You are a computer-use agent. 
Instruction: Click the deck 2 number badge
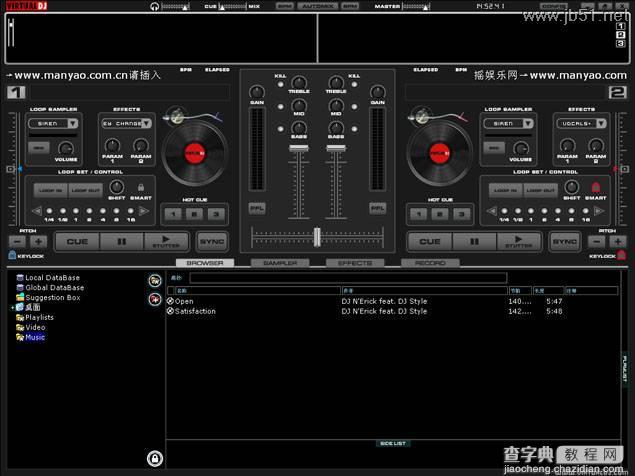[x=618, y=92]
